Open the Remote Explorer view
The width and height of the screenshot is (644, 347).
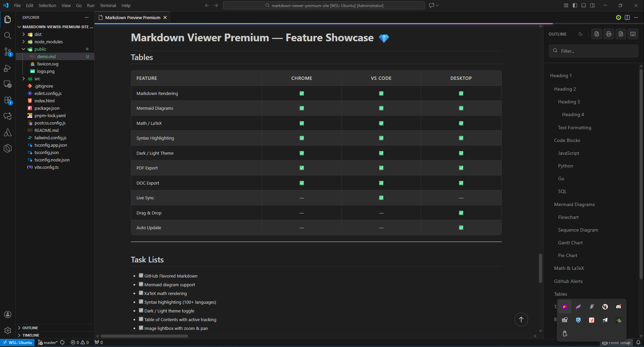8,84
